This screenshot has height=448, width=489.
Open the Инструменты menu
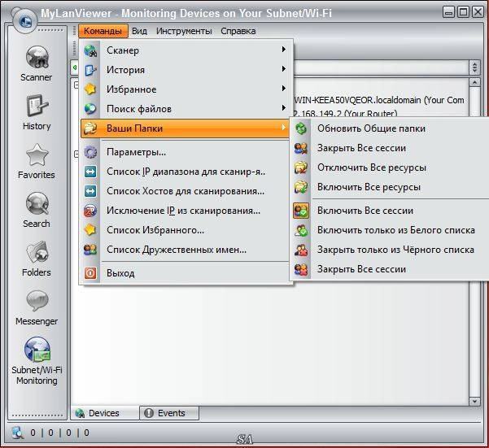[x=184, y=31]
